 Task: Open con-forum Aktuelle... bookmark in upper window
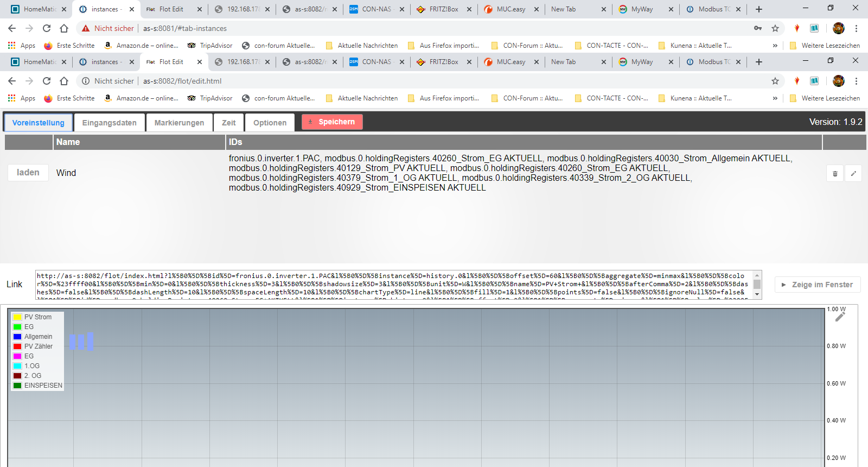tap(278, 46)
